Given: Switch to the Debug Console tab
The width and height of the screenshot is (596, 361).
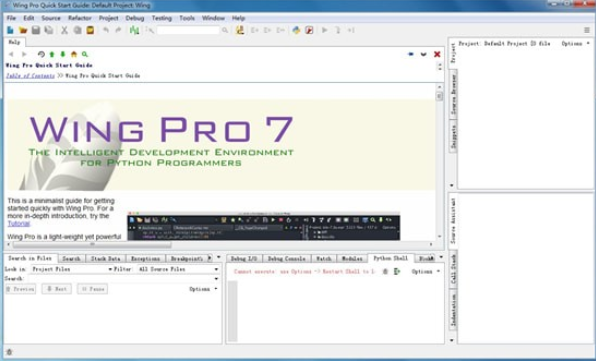Looking at the screenshot, I should tap(287, 258).
